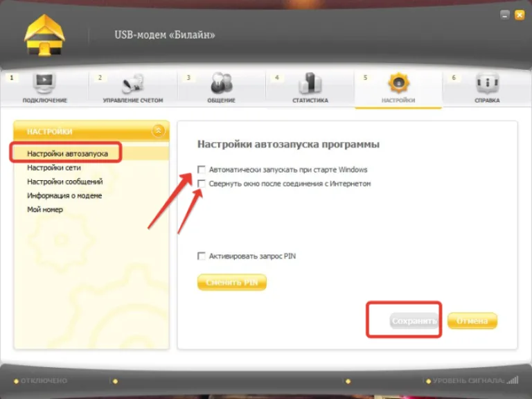Switch to the Подключение tab label
The width and height of the screenshot is (532, 399).
[45, 100]
